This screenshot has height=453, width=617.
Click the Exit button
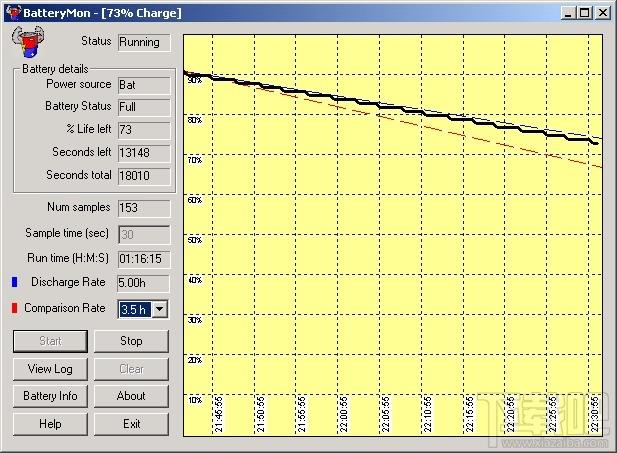coord(131,424)
